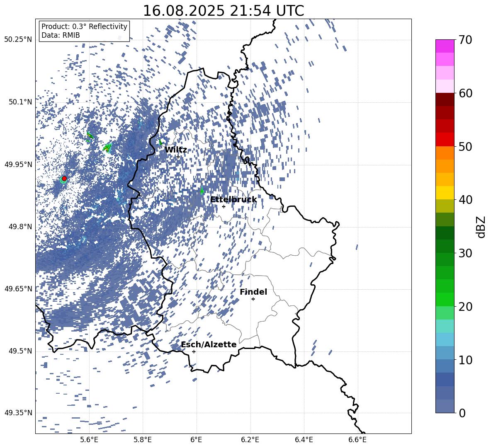Click the Findel city label

click(x=253, y=292)
